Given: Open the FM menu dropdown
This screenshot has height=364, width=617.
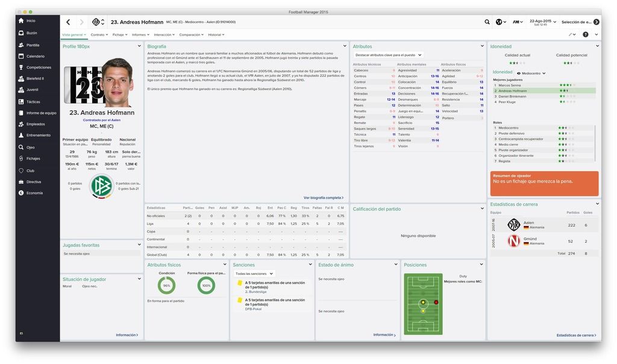Looking at the screenshot, I should [x=518, y=22].
